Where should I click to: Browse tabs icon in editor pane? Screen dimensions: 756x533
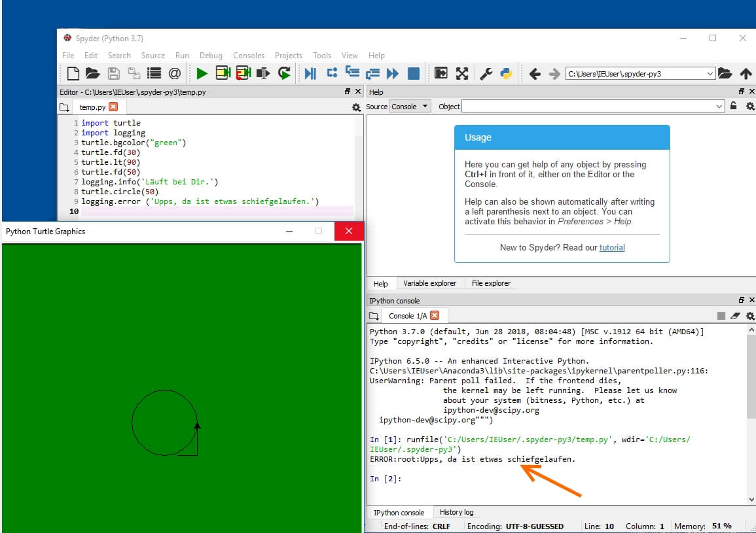64,107
